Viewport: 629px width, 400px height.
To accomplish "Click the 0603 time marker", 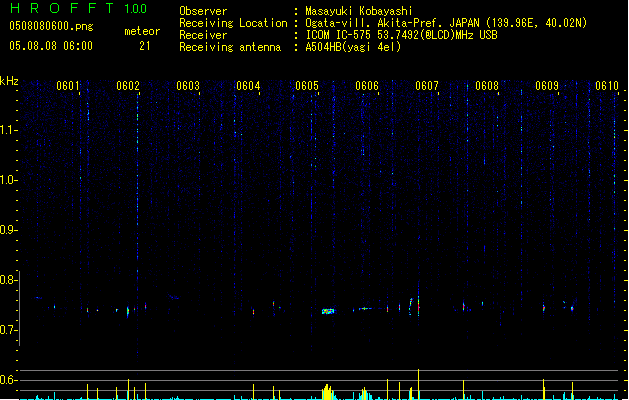I will (188, 86).
